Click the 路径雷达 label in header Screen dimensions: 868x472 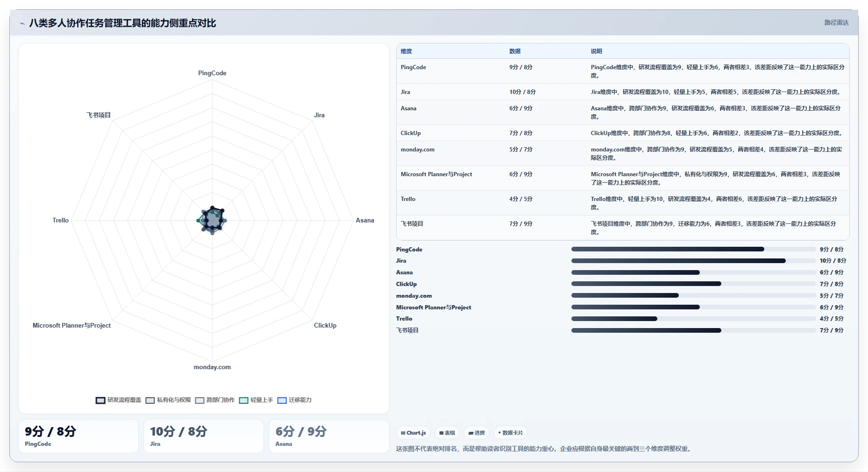836,22
